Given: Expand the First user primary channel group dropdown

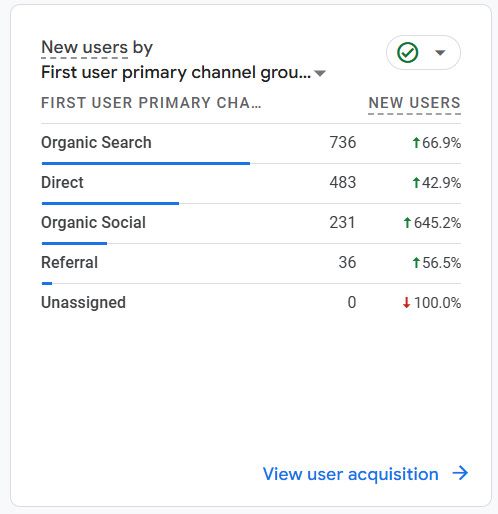Looking at the screenshot, I should [x=320, y=73].
